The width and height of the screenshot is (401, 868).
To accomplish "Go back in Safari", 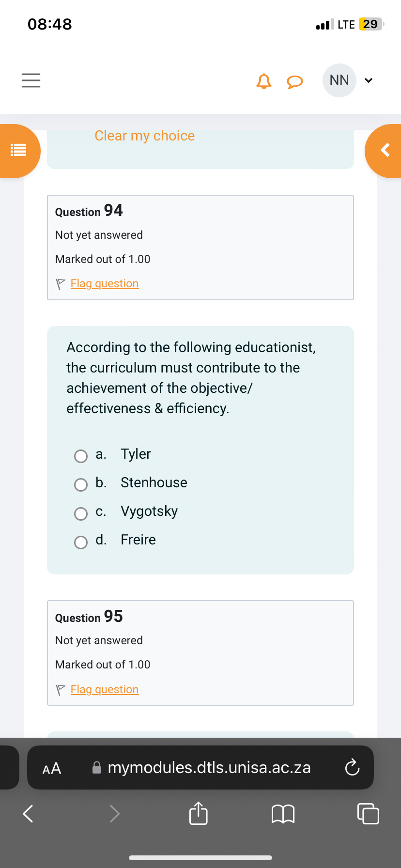I will 29,813.
